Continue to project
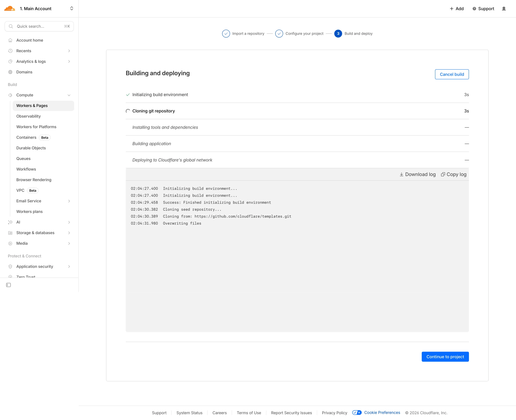 445,357
